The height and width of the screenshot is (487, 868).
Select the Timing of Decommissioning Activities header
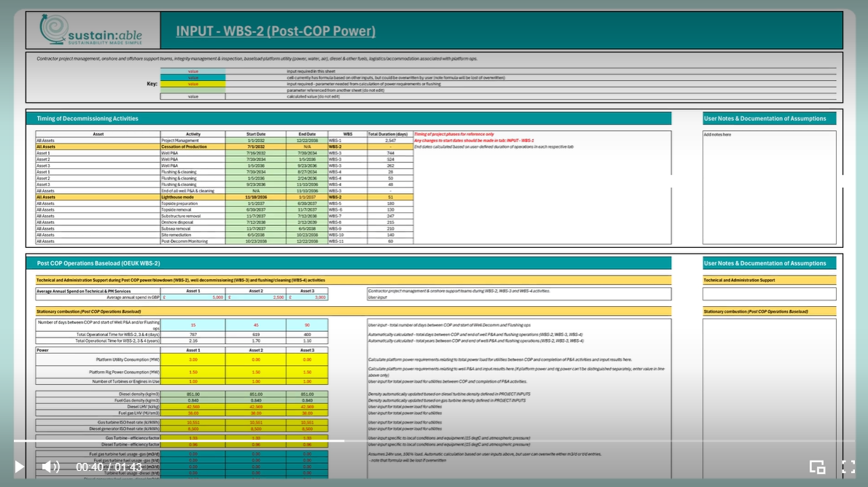click(349, 118)
